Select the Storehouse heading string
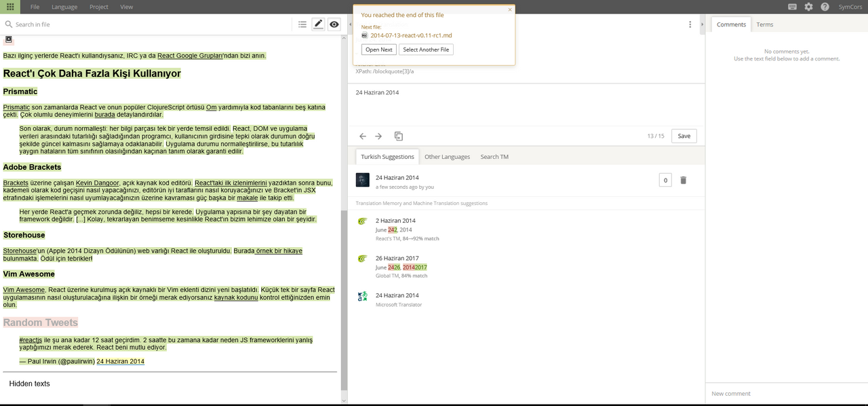Viewport: 868px width, 406px height. point(24,235)
